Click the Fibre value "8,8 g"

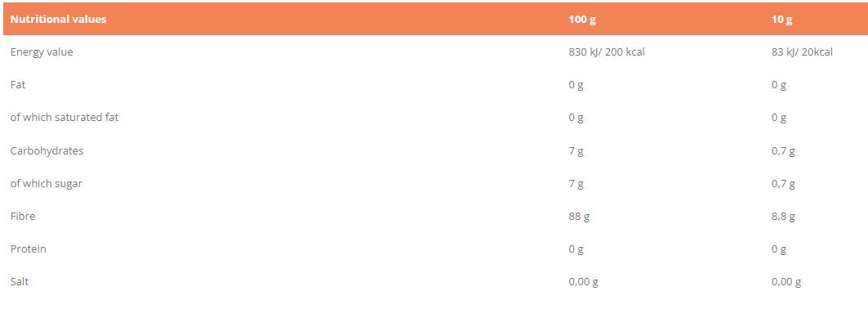[783, 217]
